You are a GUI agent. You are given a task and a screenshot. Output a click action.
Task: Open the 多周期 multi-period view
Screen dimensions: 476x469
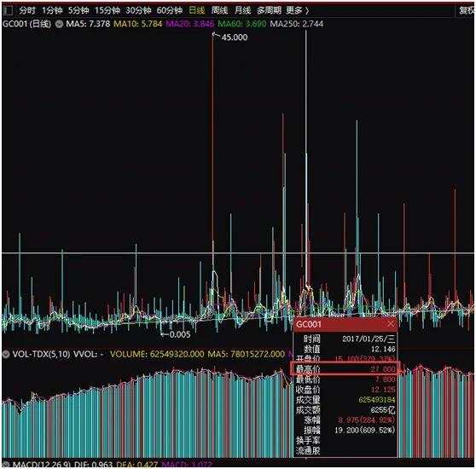[269, 11]
